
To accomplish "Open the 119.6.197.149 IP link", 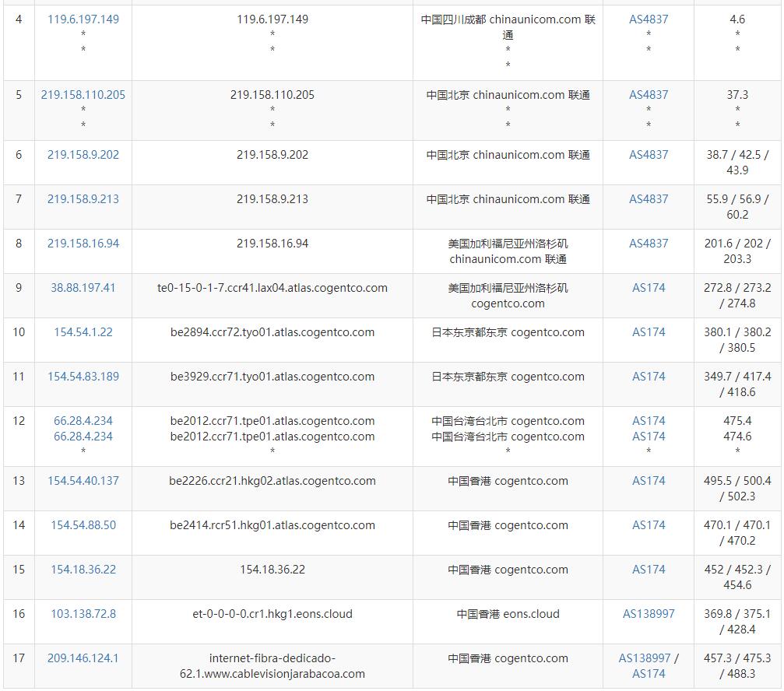I will (x=83, y=19).
